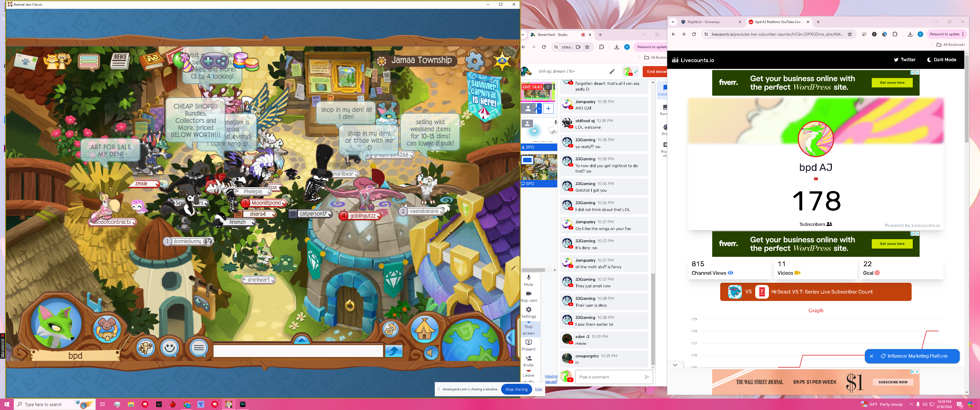Open the games controller icon

click(x=215, y=61)
